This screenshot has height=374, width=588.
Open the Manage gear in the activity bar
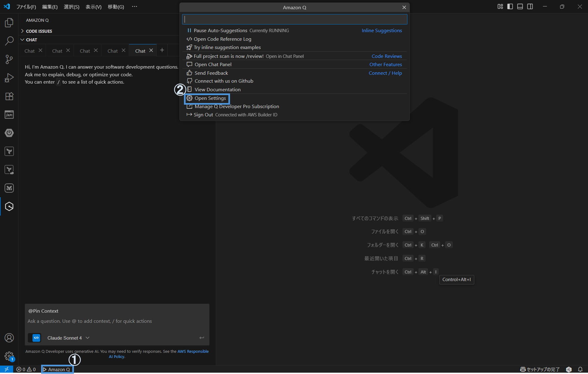coord(9,356)
